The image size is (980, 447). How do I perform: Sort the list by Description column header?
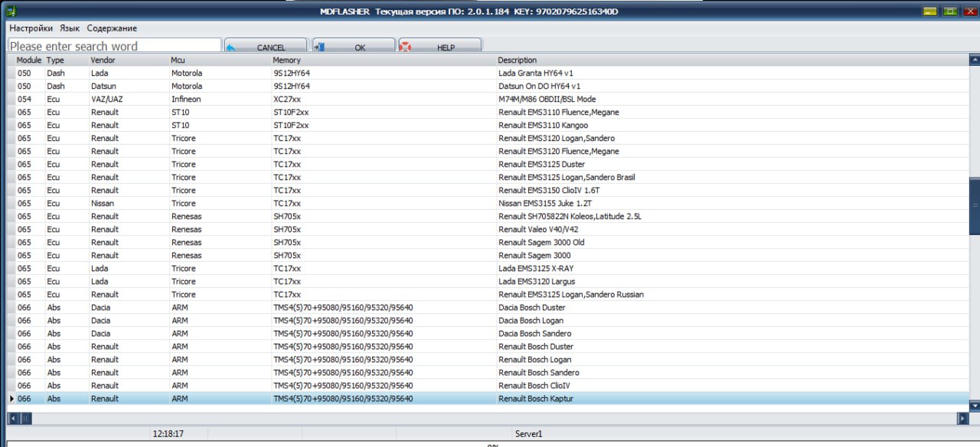tap(517, 60)
